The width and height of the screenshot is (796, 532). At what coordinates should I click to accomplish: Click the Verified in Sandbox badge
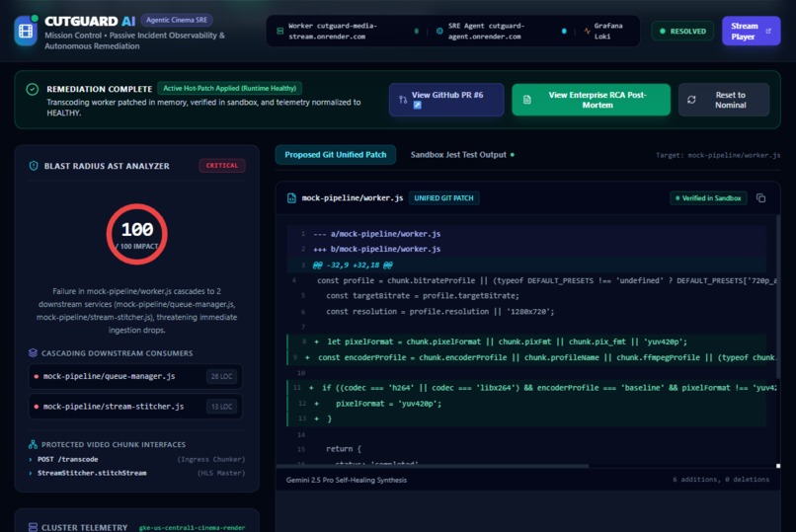click(708, 197)
